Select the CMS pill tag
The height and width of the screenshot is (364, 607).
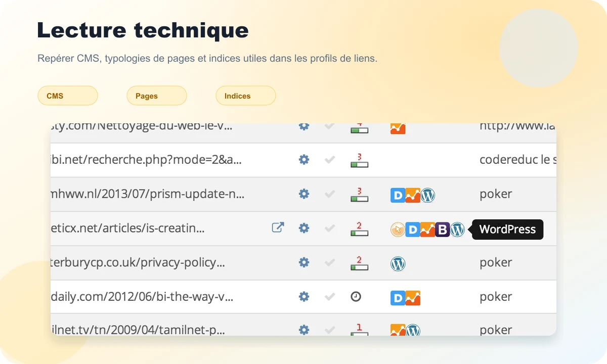click(68, 96)
